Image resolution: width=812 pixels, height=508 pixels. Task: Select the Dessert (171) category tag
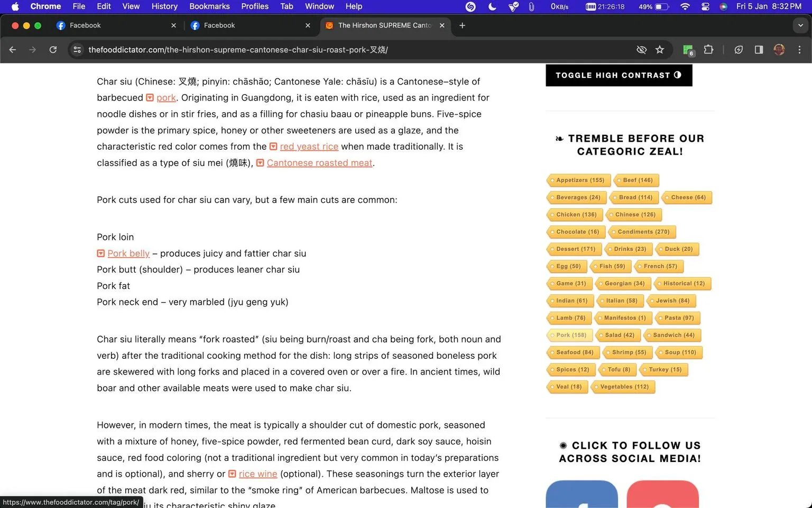tap(574, 249)
